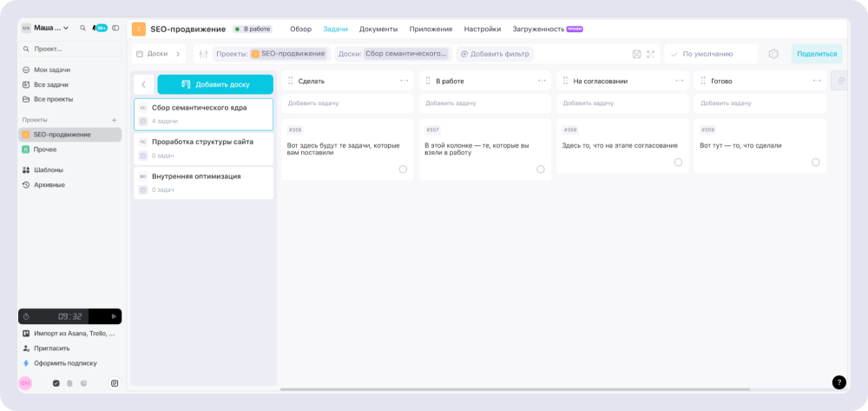Select board Проработка структуры сайта
The height and width of the screenshot is (411, 868).
coord(204,149)
